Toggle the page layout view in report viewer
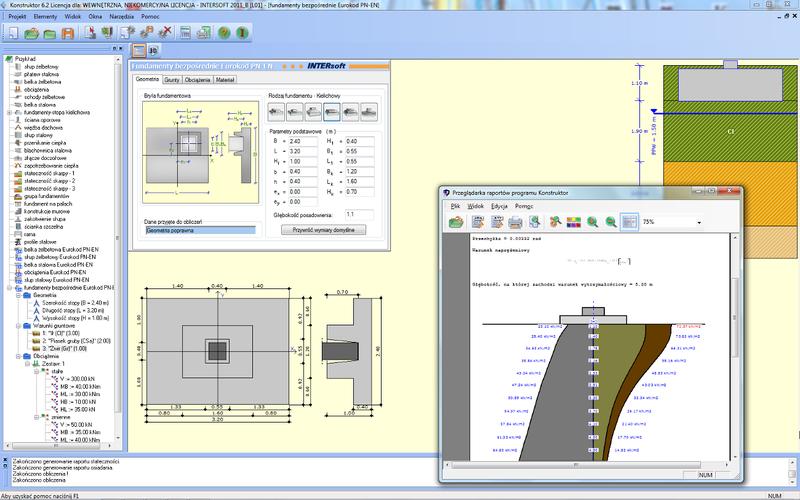 pyautogui.click(x=629, y=222)
